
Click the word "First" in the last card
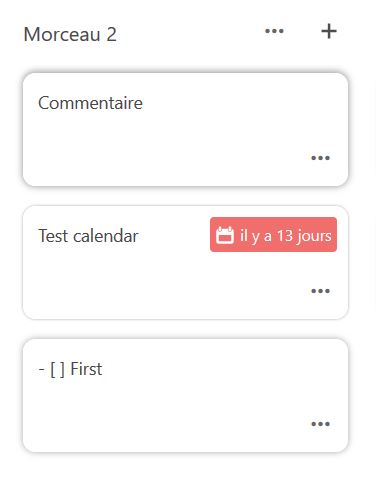tap(86, 369)
